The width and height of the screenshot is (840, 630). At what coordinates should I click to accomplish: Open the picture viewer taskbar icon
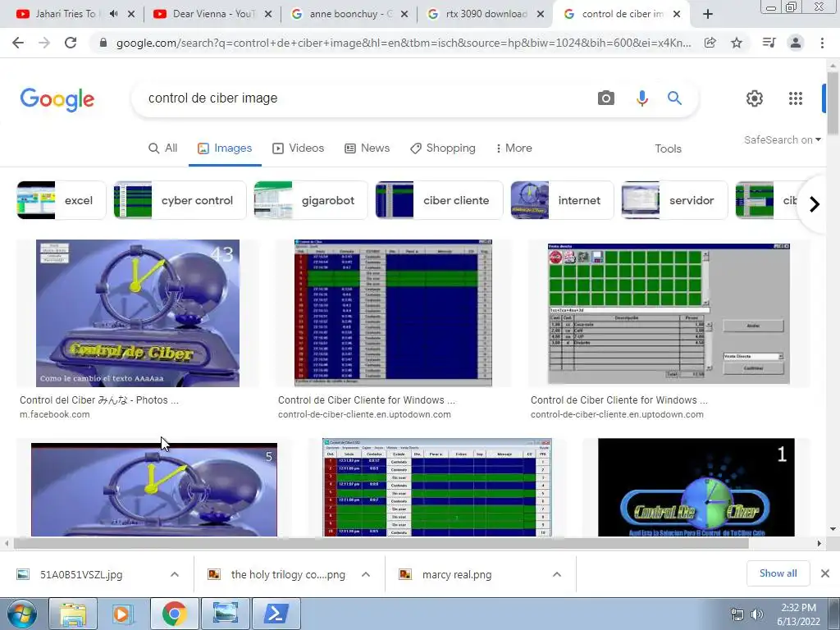[225, 614]
